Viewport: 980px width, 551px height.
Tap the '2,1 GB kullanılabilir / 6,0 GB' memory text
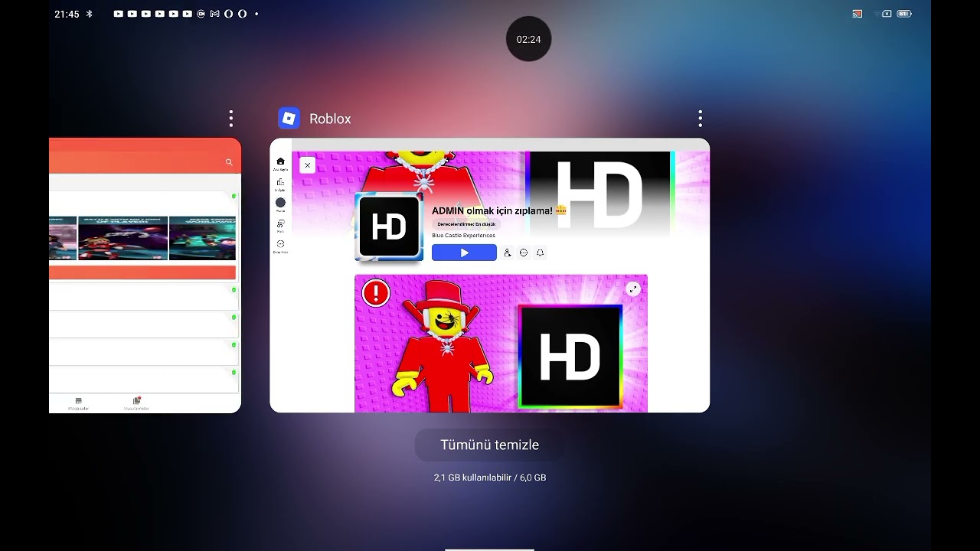click(x=490, y=478)
